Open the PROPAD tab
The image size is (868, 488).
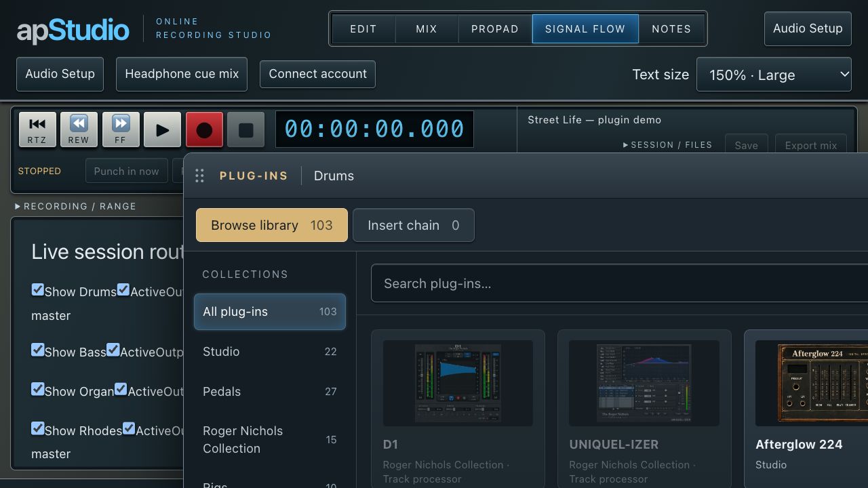click(x=495, y=29)
